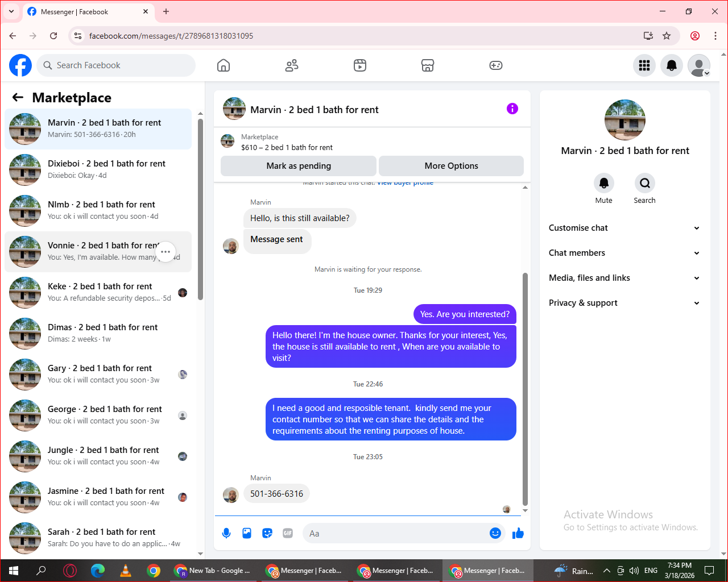Open the three-dot menu on Vonnie chat
This screenshot has height=582, width=728.
[166, 252]
